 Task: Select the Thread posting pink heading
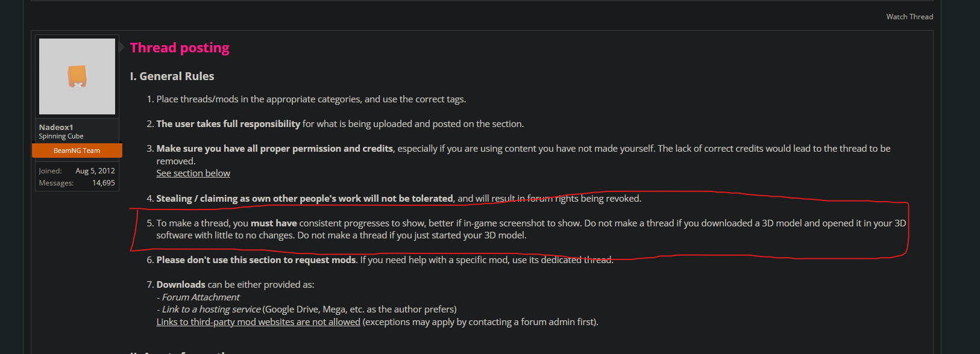coord(180,48)
